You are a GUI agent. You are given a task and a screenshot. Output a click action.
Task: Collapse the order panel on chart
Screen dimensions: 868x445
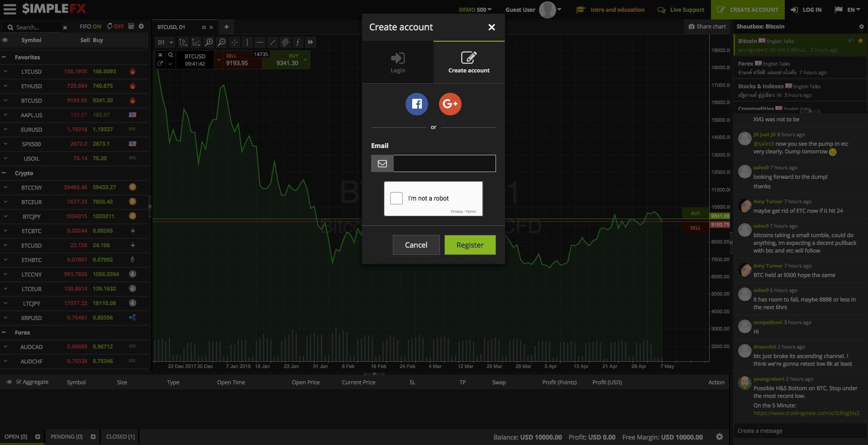click(x=160, y=55)
